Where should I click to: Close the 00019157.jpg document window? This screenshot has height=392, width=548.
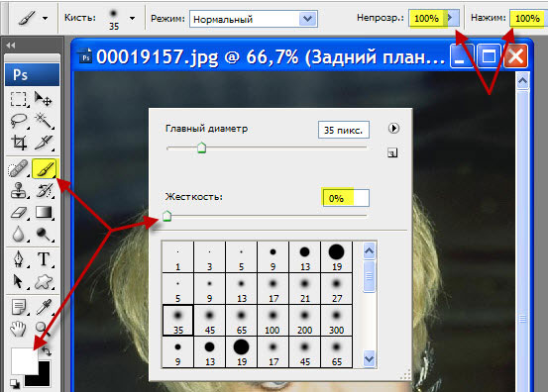click(515, 55)
